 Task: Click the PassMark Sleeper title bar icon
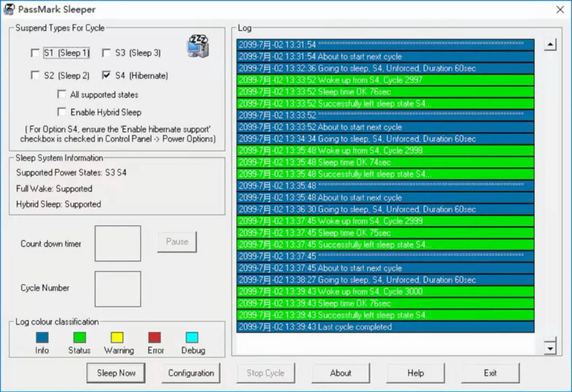tap(9, 9)
